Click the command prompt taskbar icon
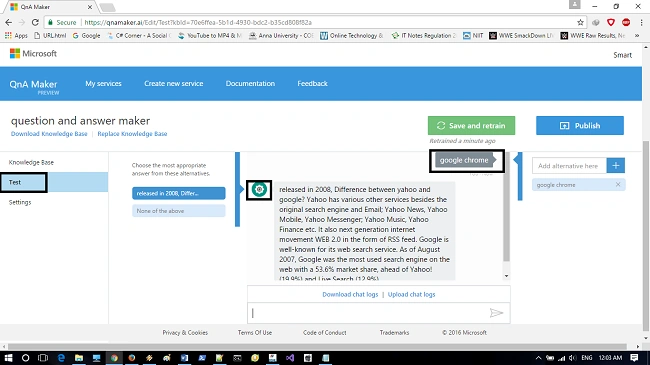The height and width of the screenshot is (365, 650). pos(237,358)
